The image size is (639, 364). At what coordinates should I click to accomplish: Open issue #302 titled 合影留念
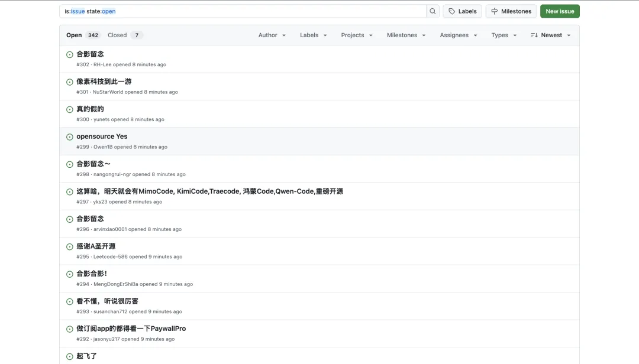pos(90,54)
